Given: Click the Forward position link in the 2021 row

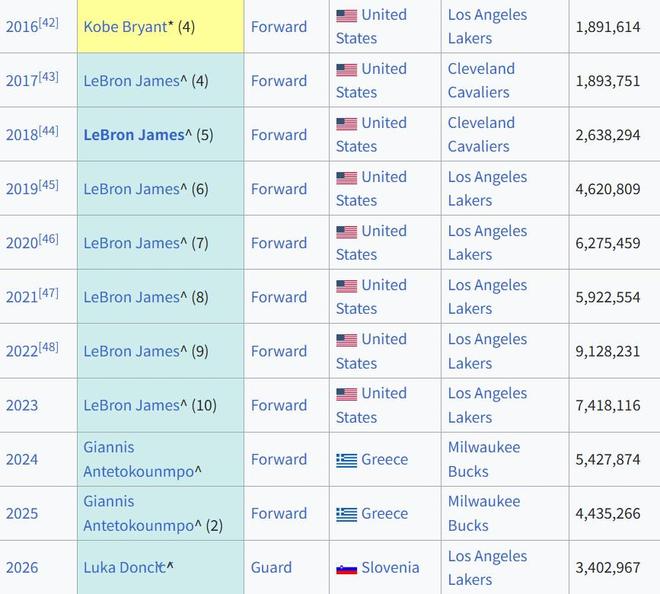Looking at the screenshot, I should click(x=278, y=297).
